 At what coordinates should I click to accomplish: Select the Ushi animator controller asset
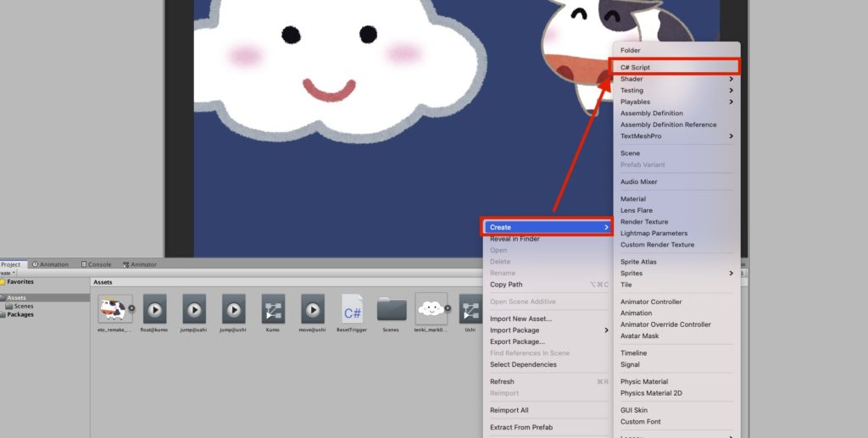pyautogui.click(x=470, y=308)
